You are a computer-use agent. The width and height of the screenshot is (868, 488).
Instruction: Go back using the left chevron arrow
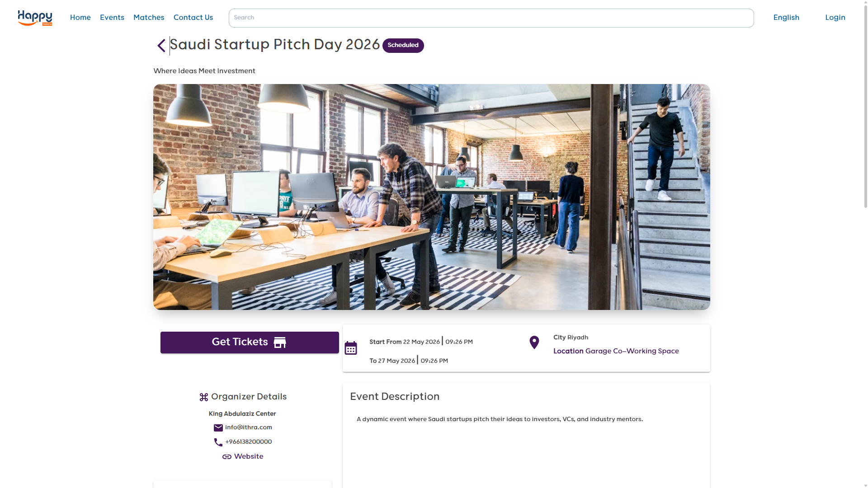161,46
